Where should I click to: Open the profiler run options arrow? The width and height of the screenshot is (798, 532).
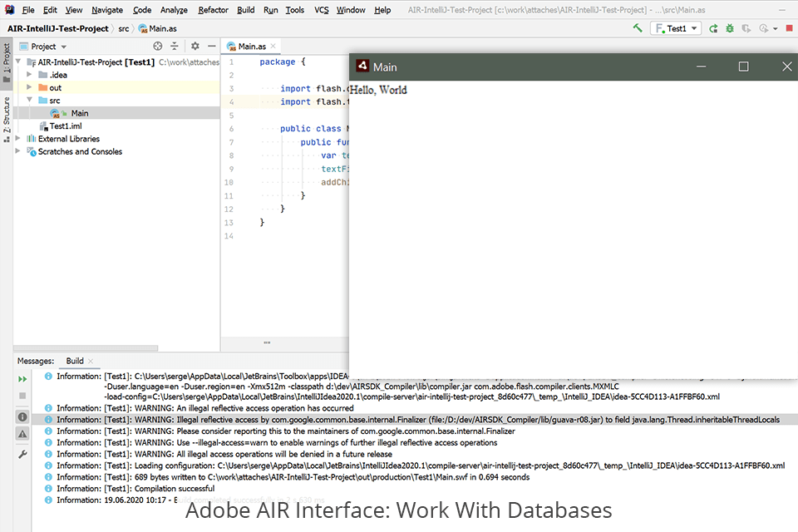[x=775, y=29]
